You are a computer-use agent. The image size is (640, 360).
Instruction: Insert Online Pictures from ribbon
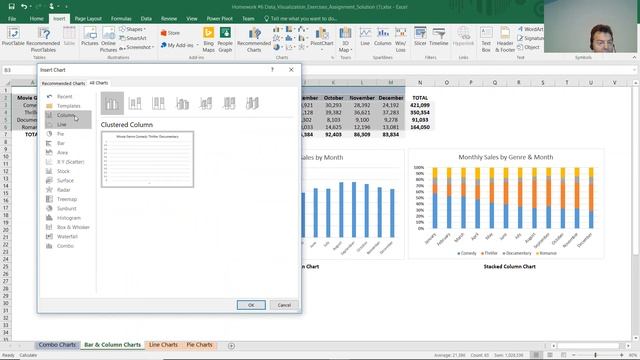(x=109, y=39)
